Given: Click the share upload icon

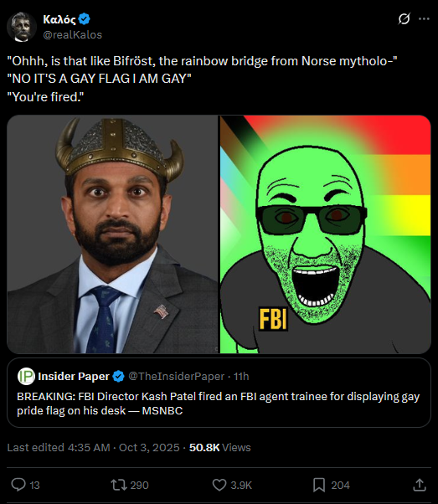Looking at the screenshot, I should pos(420,485).
